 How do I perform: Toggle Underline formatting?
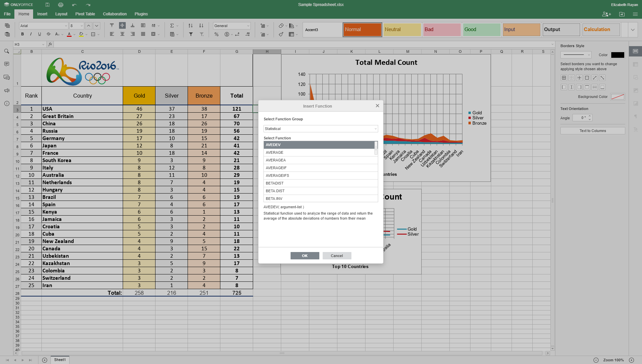click(x=39, y=34)
